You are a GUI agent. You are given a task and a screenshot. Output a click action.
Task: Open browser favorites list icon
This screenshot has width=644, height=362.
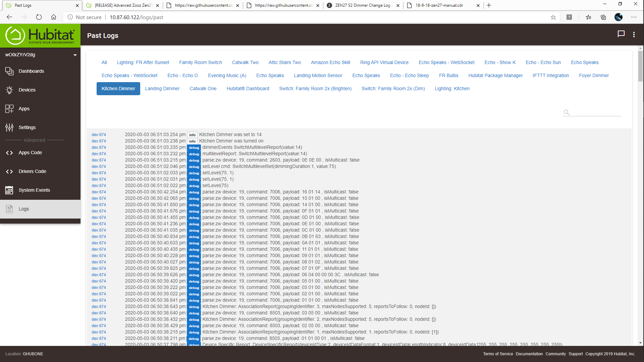coord(588,17)
